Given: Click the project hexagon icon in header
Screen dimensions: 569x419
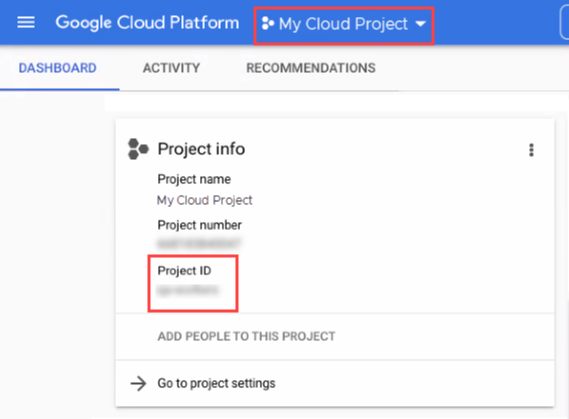Looking at the screenshot, I should [267, 24].
